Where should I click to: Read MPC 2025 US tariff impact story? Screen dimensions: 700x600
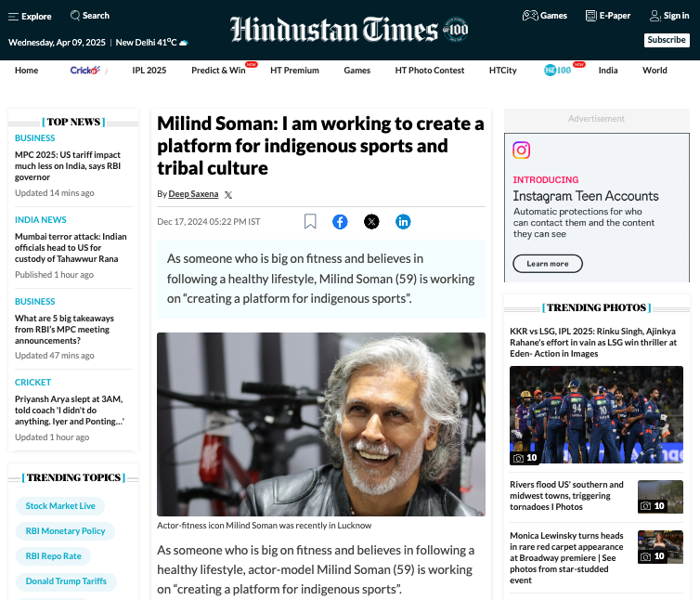68,165
